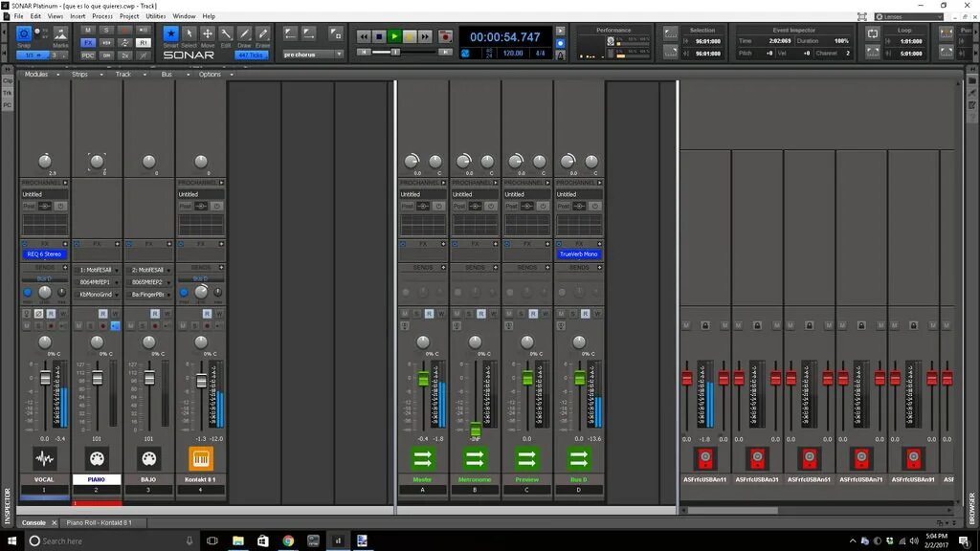Select the Smart tool
980x551 pixels.
(170, 34)
